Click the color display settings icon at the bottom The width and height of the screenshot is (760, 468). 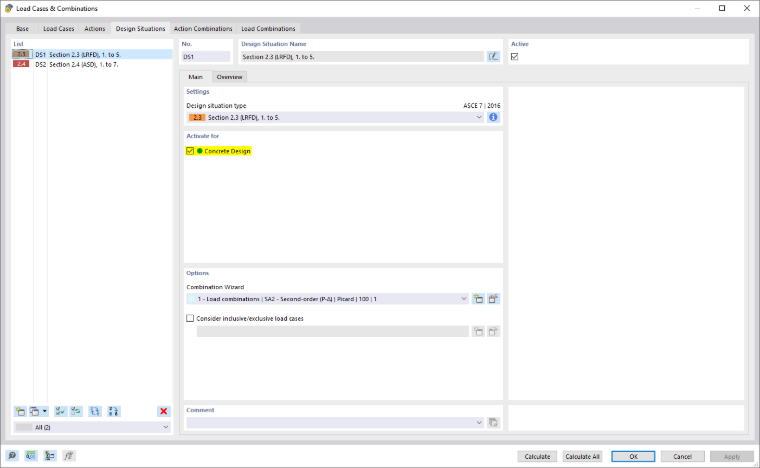click(x=49, y=456)
